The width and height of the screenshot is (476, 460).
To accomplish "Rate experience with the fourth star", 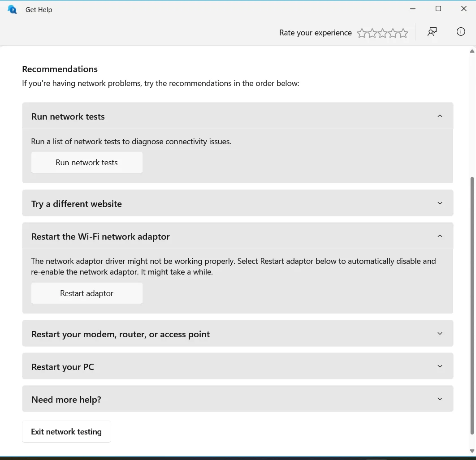I will [393, 33].
